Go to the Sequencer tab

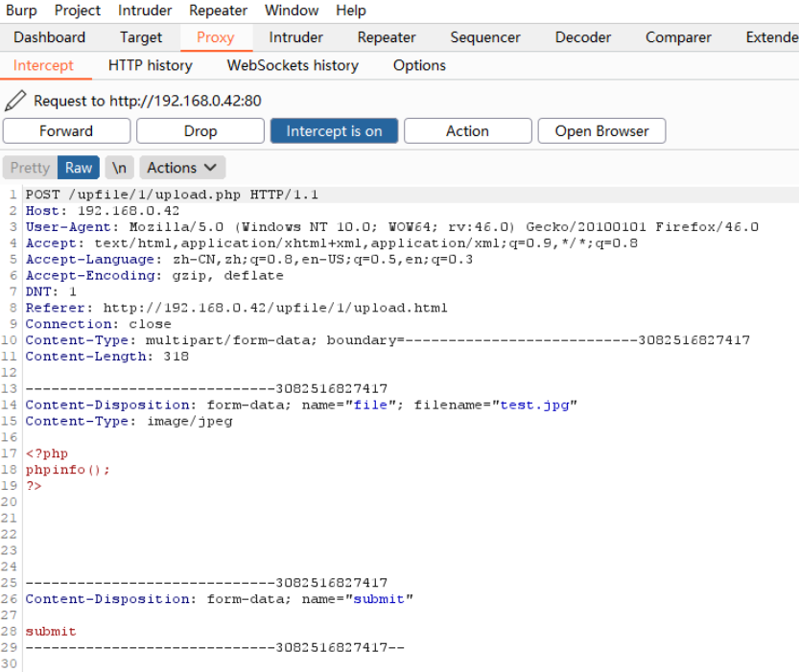pyautogui.click(x=485, y=37)
